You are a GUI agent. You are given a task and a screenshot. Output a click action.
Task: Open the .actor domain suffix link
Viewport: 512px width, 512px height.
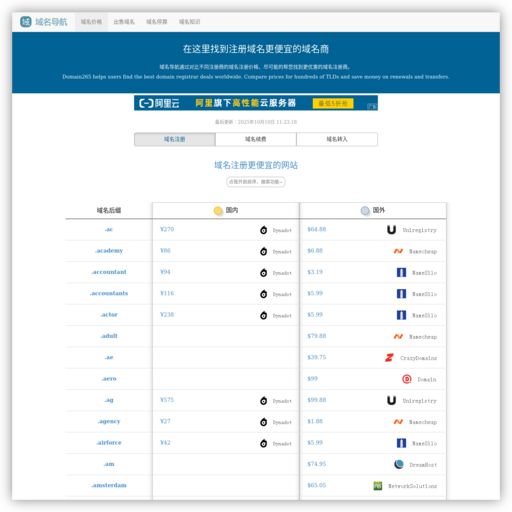pyautogui.click(x=109, y=315)
